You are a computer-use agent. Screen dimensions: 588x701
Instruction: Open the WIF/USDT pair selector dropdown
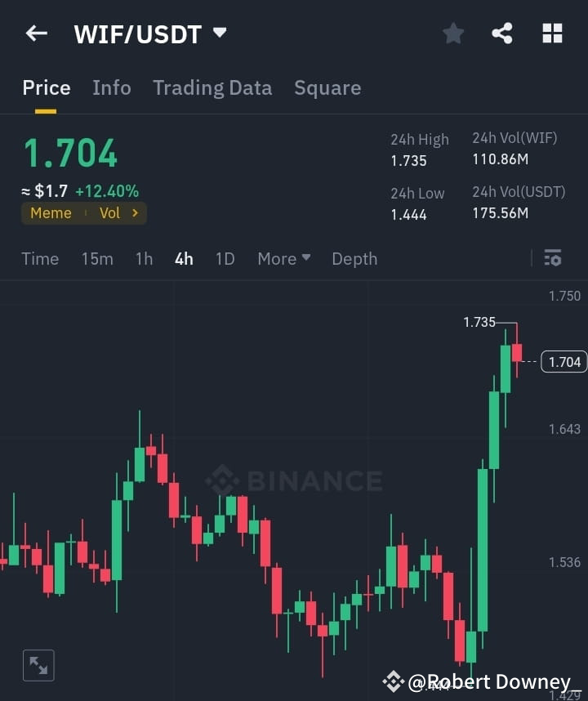coord(219,33)
